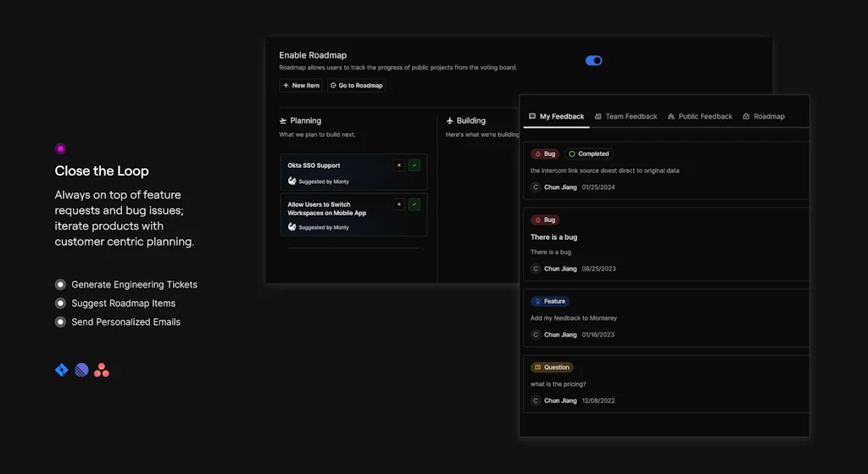The height and width of the screenshot is (474, 868).
Task: Click the Close the Loop heading
Action: (x=102, y=170)
